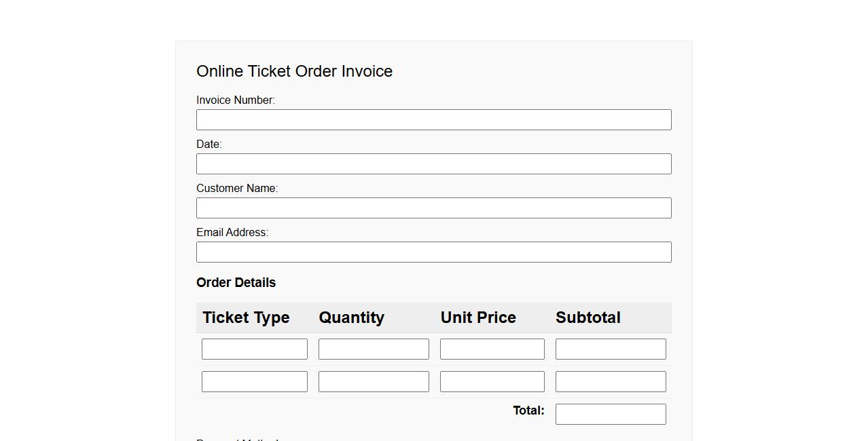
Task: Focus the Date input field
Action: point(433,164)
